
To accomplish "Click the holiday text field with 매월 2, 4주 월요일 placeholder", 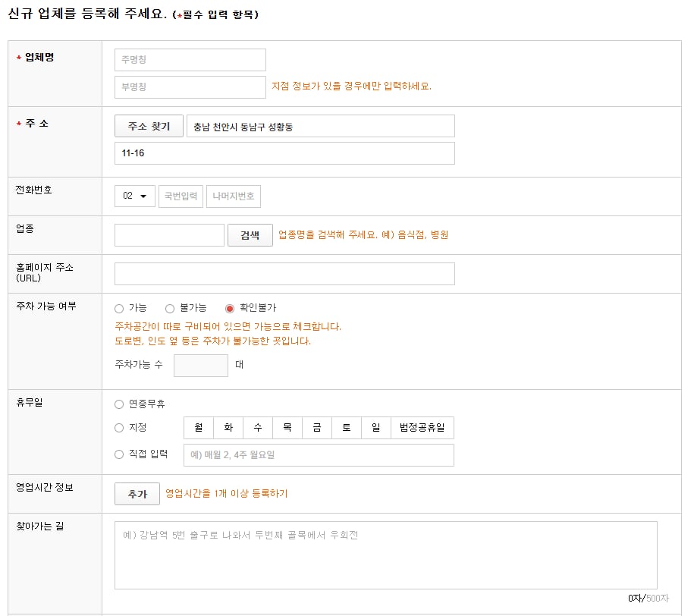I will [319, 455].
